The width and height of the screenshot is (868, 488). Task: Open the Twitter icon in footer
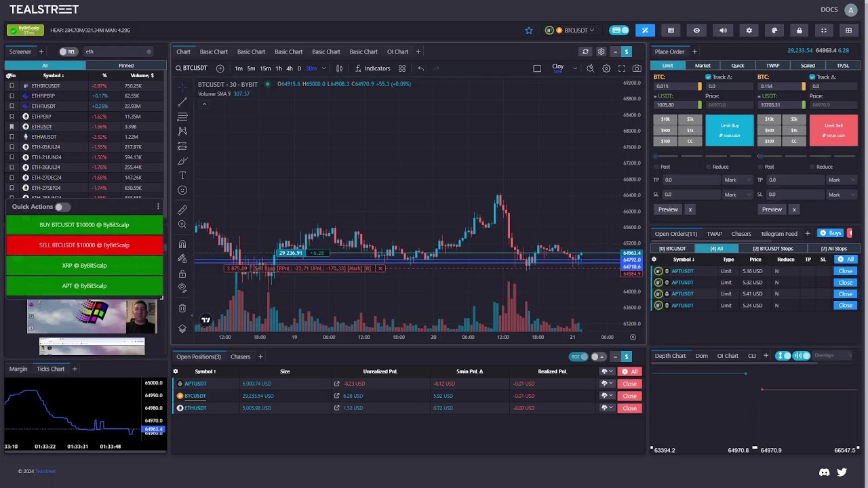coord(842,472)
